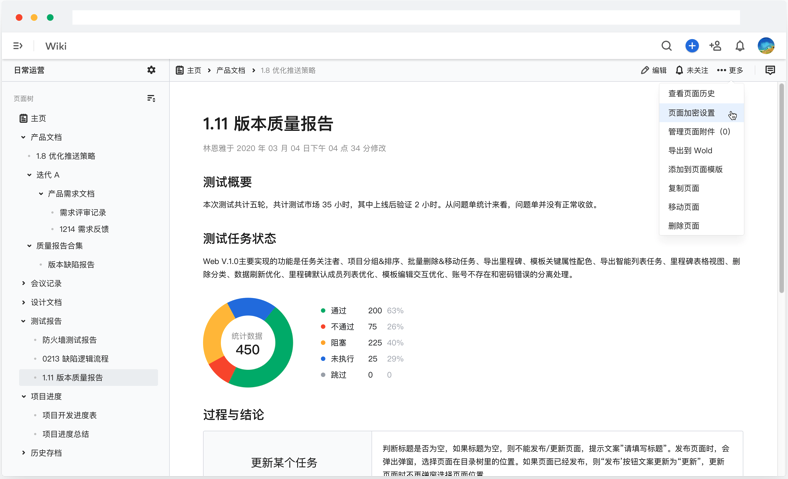This screenshot has height=479, width=788.
Task: Click the blue 未执行 legend dot
Action: pyautogui.click(x=323, y=359)
